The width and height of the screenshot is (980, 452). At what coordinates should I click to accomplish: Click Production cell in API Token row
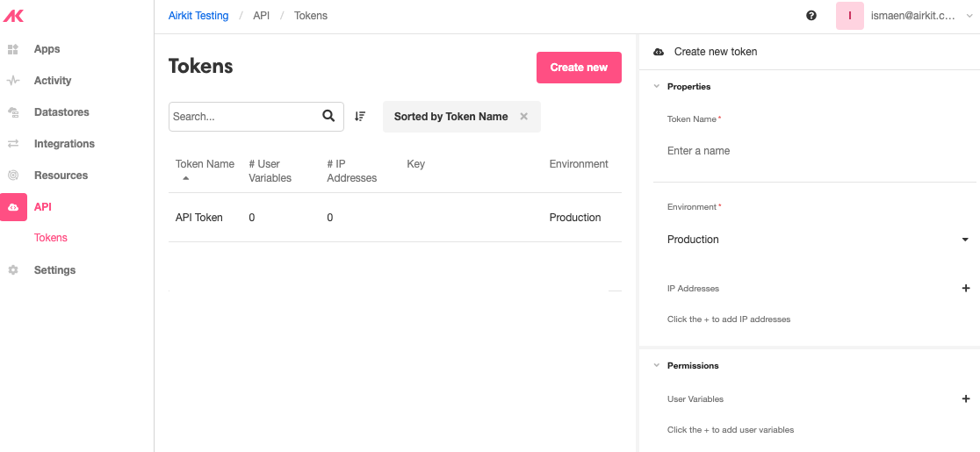(575, 218)
